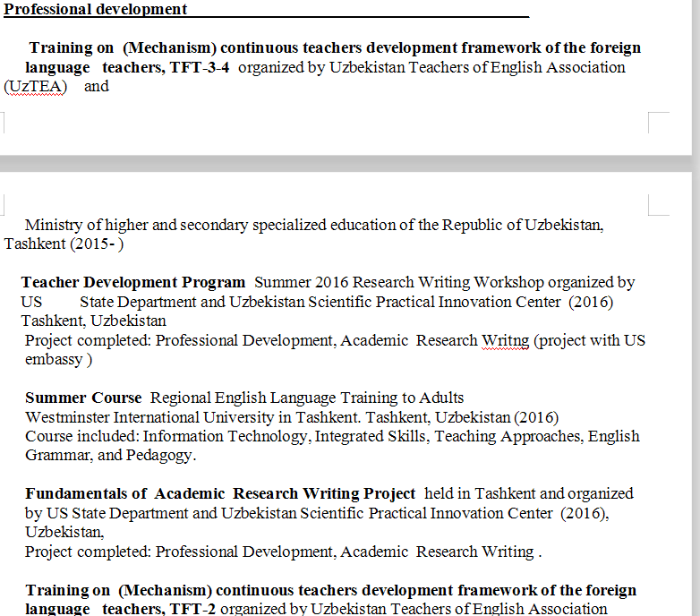Click 'Fundamentals of Academic Research Writing Project' heading
Viewport: 700px width, 616px height.
point(220,494)
